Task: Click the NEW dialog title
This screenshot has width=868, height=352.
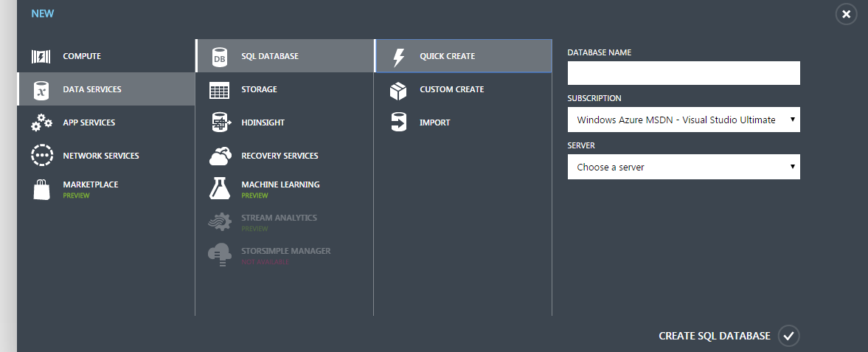Action: pos(43,14)
